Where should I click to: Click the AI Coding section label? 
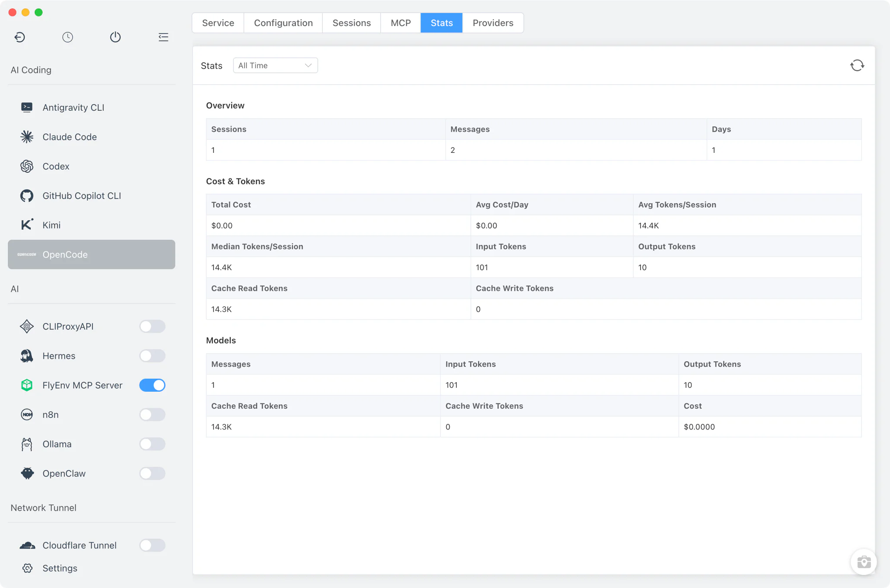click(x=31, y=70)
